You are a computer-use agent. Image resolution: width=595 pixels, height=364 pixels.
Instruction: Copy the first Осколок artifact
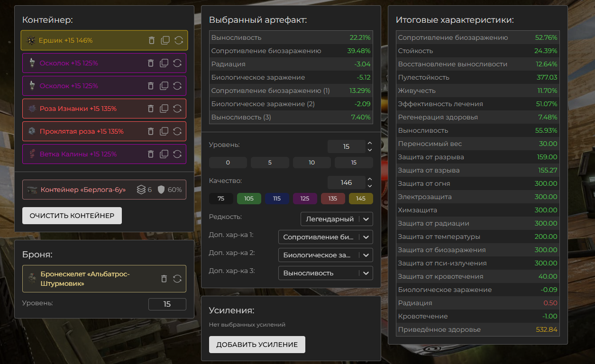point(164,63)
